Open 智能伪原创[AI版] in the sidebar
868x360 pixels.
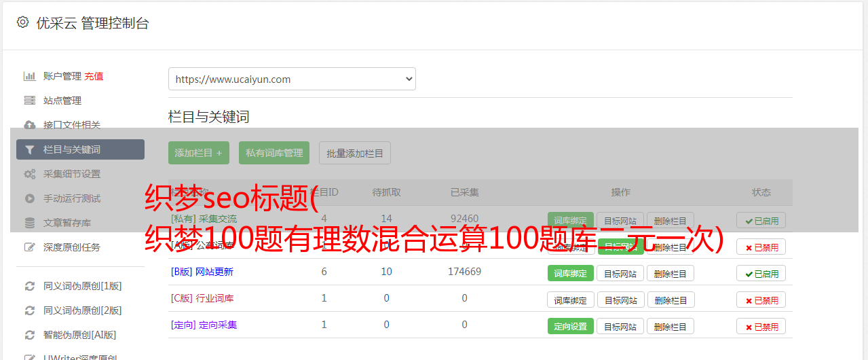pos(80,335)
